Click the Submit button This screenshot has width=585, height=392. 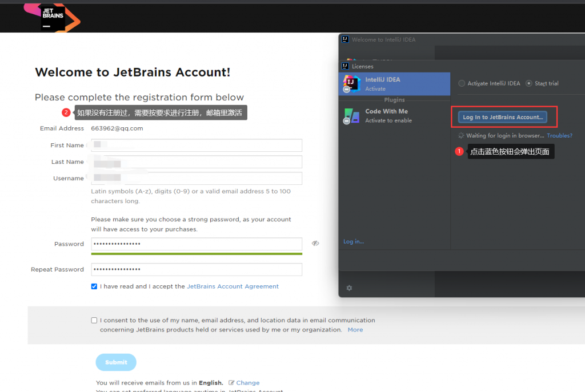[x=116, y=362]
